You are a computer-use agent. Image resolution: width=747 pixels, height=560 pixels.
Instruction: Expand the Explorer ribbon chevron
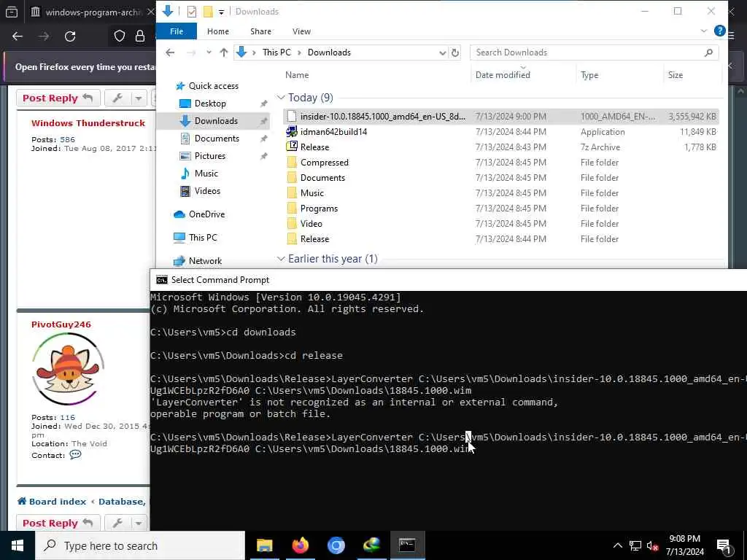[x=704, y=31]
